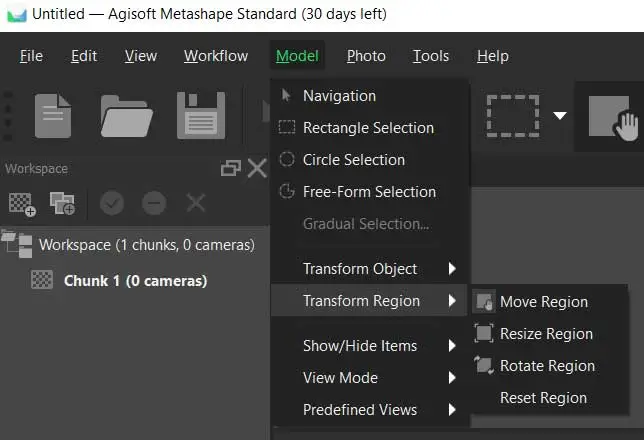Click the Remove X icon in Workspace

[x=196, y=204]
